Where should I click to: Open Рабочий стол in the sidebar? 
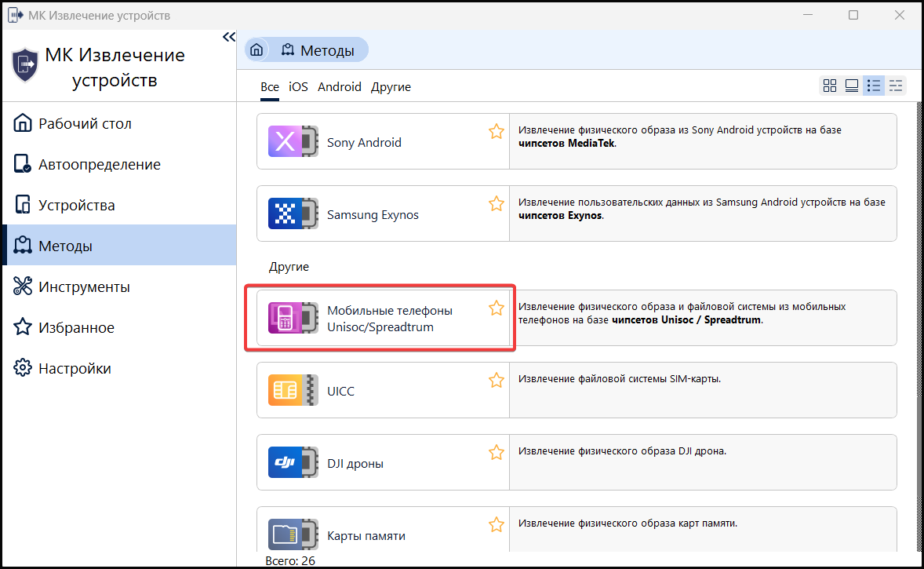(x=120, y=123)
